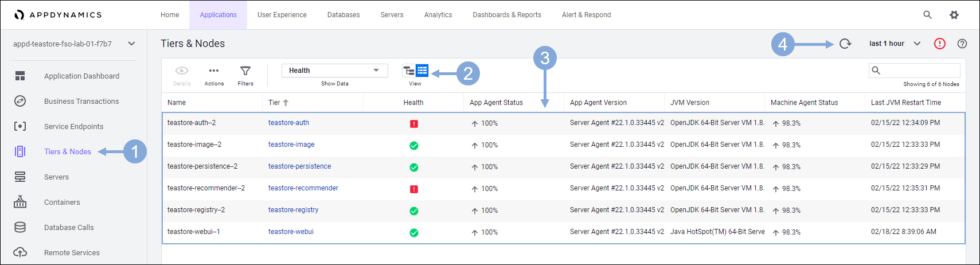The height and width of the screenshot is (265, 980).
Task: Open the last 1 hour time range dropdown
Action: [x=895, y=44]
